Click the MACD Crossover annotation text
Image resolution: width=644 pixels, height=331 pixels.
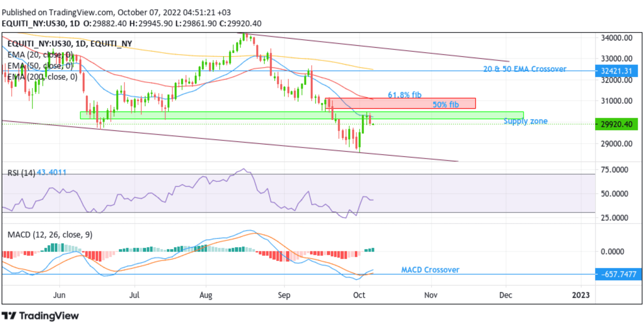click(x=430, y=270)
